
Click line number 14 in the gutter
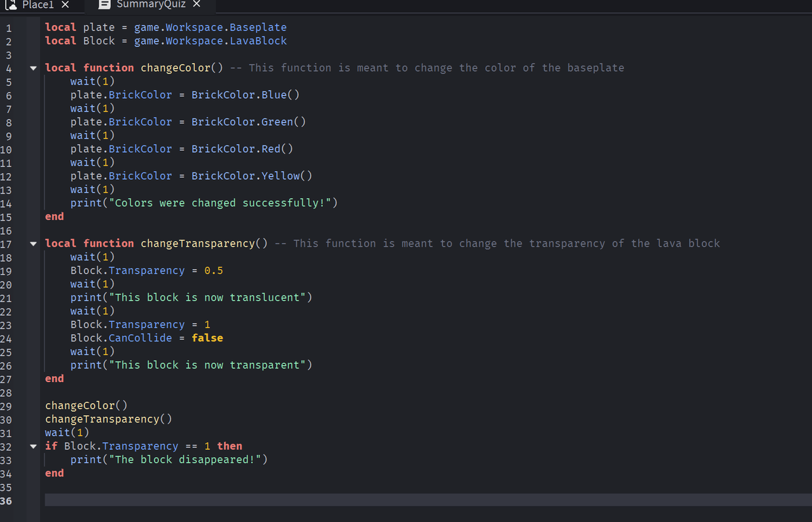[6, 204]
